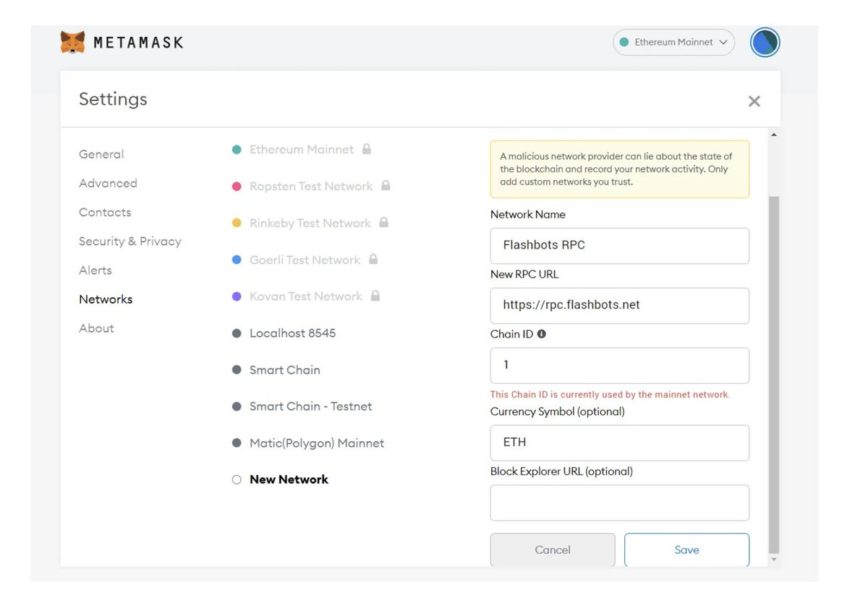The image size is (868, 603).
Task: Click the malicious network provider warning
Action: [620, 169]
